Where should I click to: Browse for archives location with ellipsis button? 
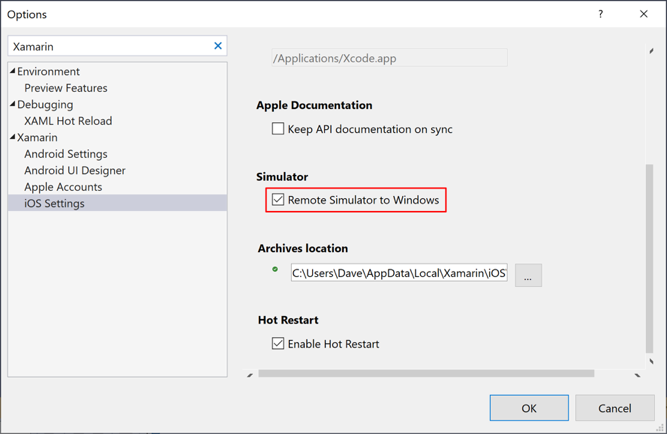pos(528,275)
